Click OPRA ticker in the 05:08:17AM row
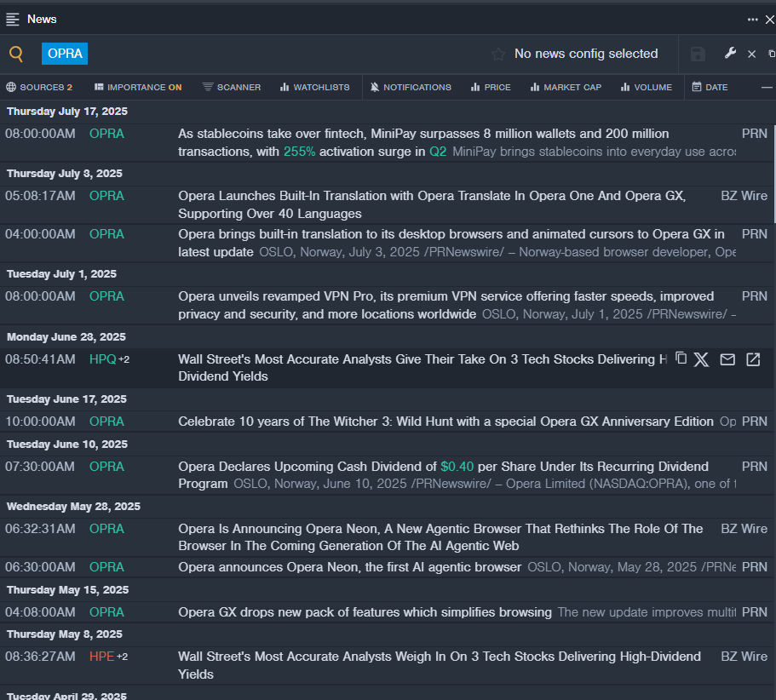 point(106,196)
